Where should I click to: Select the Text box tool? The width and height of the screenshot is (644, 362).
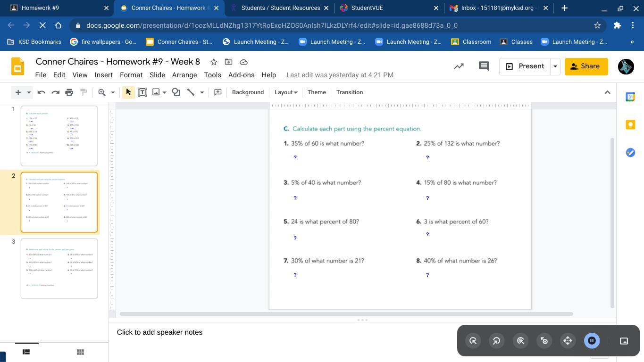(x=142, y=92)
